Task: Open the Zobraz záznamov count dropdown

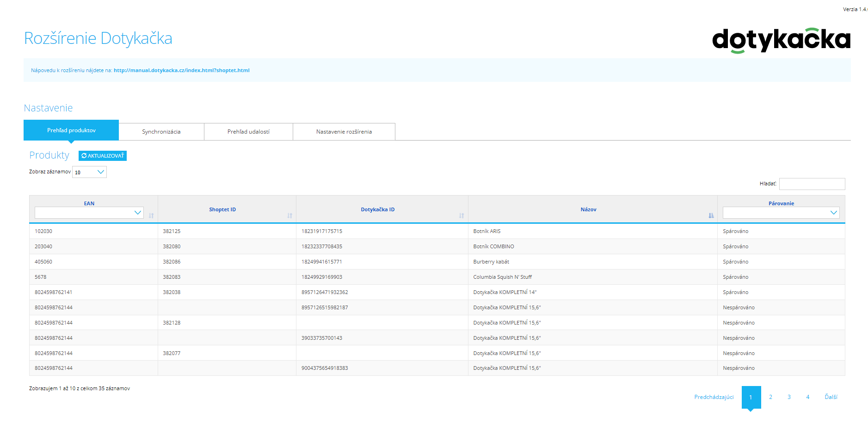Action: [x=90, y=172]
